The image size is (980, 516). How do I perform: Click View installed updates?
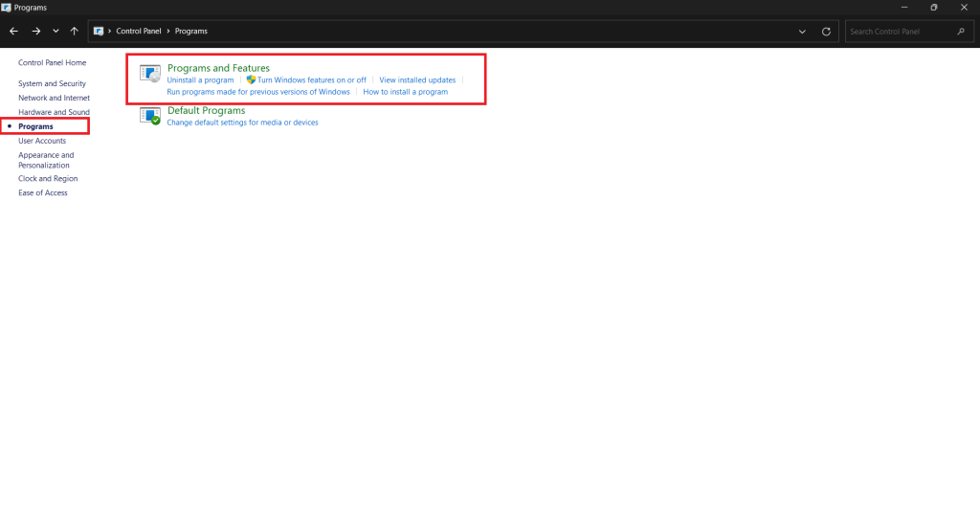(x=417, y=80)
